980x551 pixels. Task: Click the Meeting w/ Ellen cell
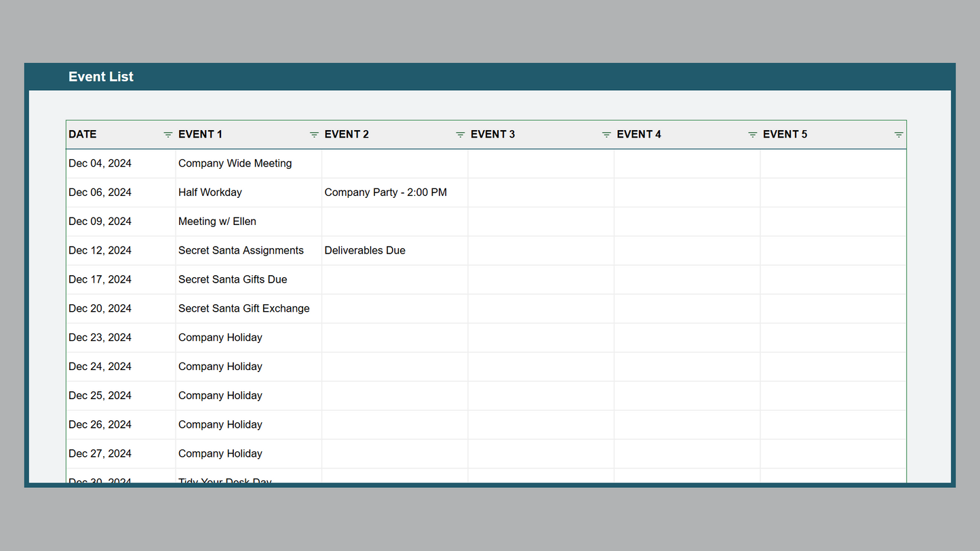tap(217, 222)
